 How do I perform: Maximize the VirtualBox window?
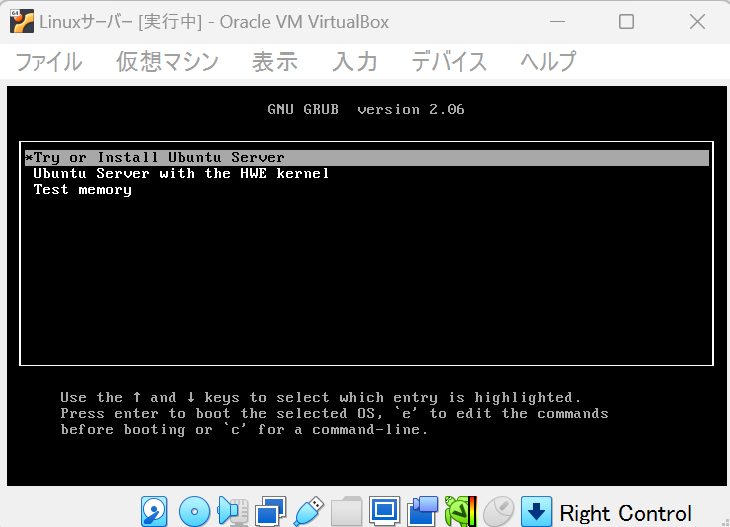[x=626, y=21]
